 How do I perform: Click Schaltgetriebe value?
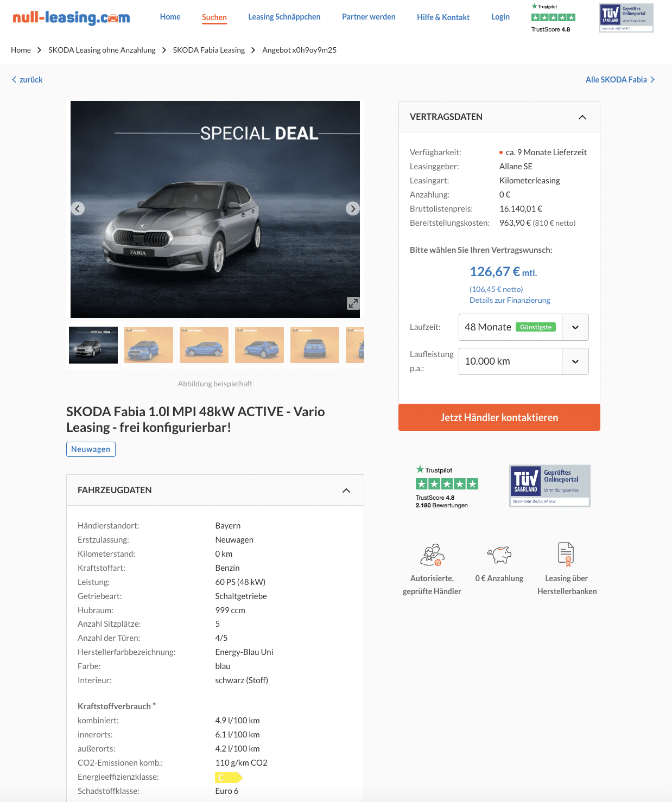click(241, 596)
